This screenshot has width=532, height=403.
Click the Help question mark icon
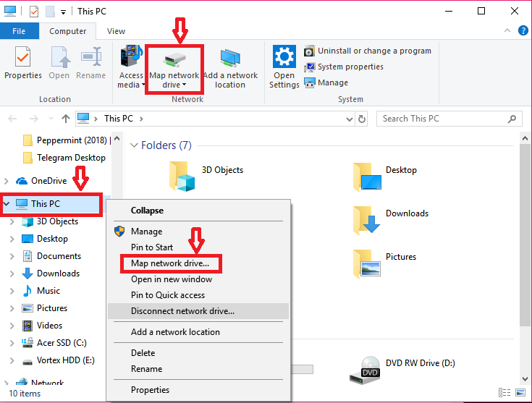(x=523, y=30)
